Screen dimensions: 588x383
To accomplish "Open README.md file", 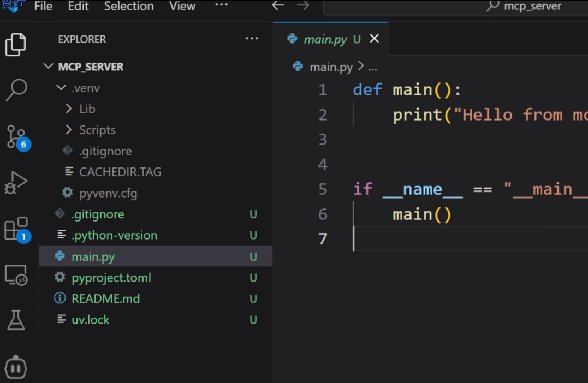I will pos(156,298).
